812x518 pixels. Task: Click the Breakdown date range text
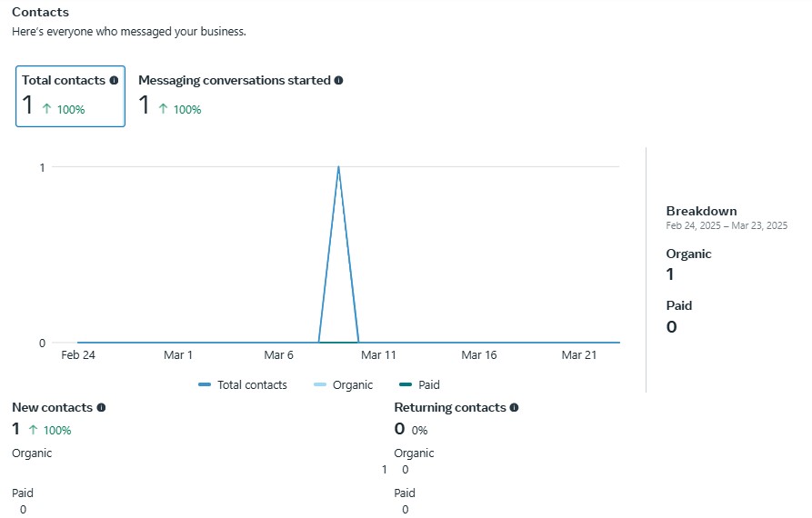point(727,225)
